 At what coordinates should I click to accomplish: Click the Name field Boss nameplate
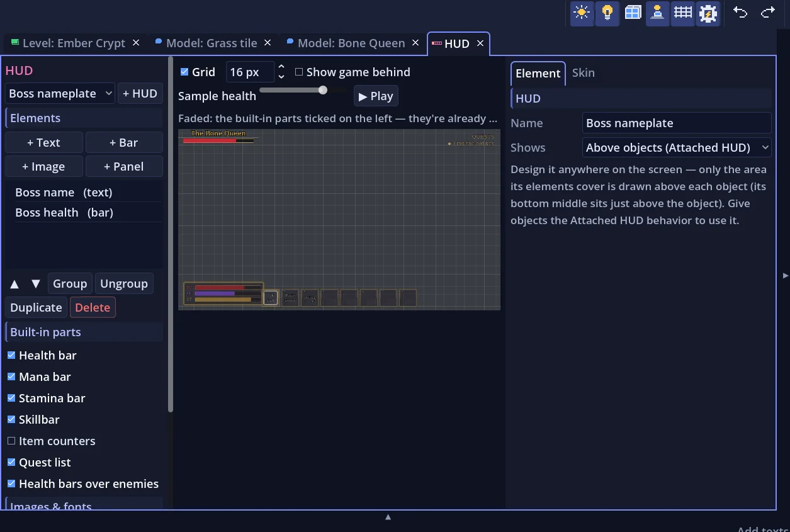point(677,123)
